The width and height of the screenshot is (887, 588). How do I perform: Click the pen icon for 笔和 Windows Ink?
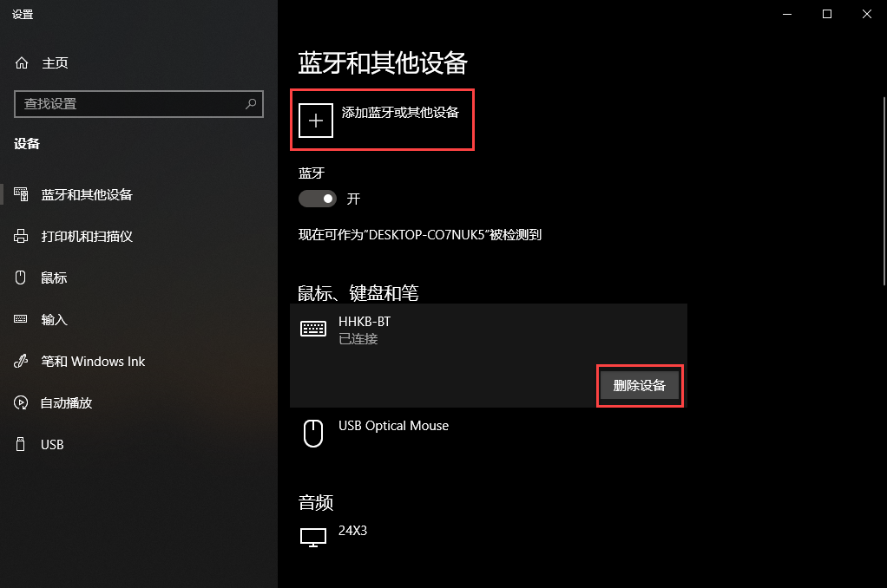pos(20,361)
